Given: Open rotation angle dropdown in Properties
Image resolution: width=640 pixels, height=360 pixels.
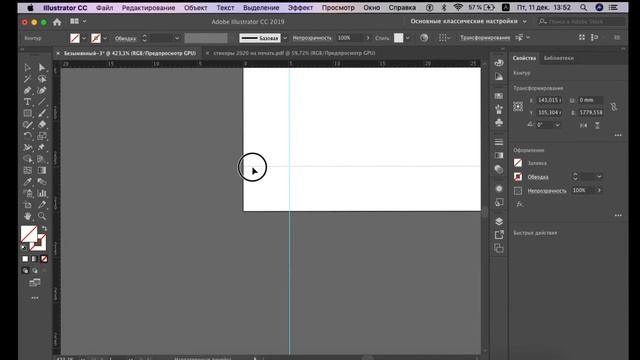Looking at the screenshot, I should tap(558, 125).
